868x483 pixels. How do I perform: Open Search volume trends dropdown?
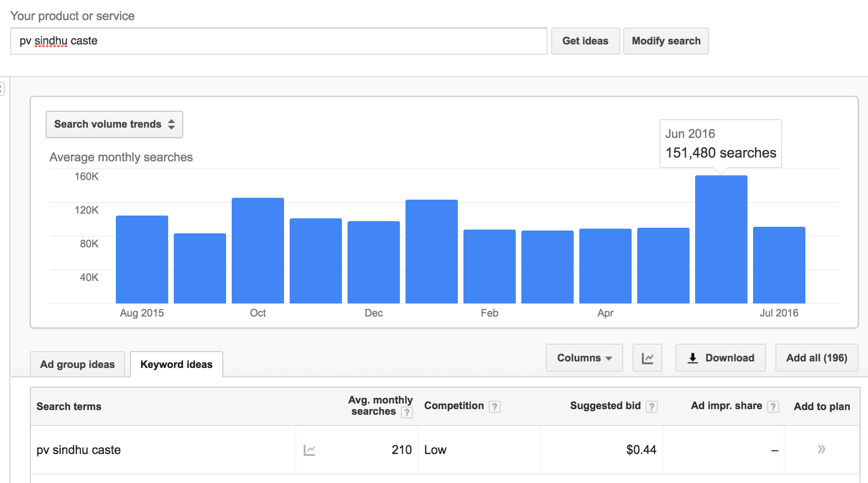point(114,124)
